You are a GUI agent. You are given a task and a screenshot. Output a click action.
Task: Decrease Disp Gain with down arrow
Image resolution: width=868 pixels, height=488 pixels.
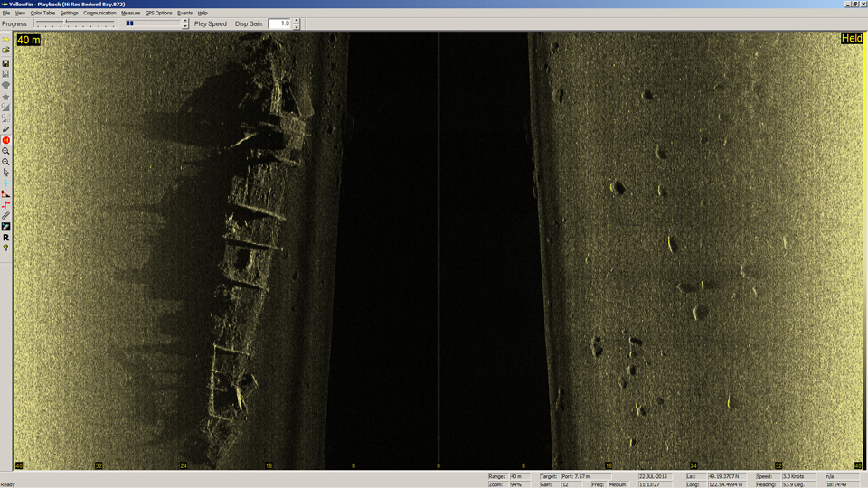click(297, 26)
